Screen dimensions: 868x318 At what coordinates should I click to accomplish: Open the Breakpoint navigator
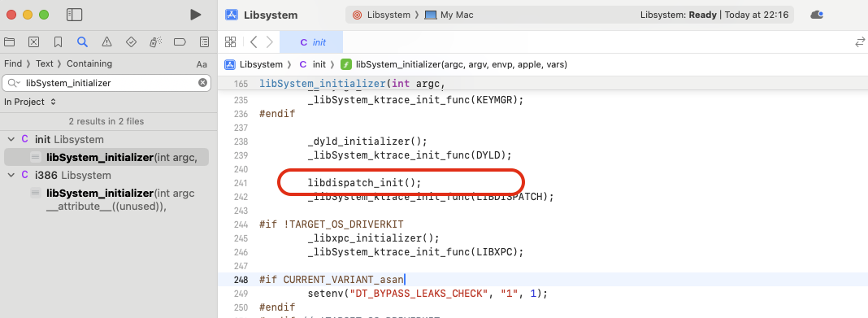[x=180, y=41]
